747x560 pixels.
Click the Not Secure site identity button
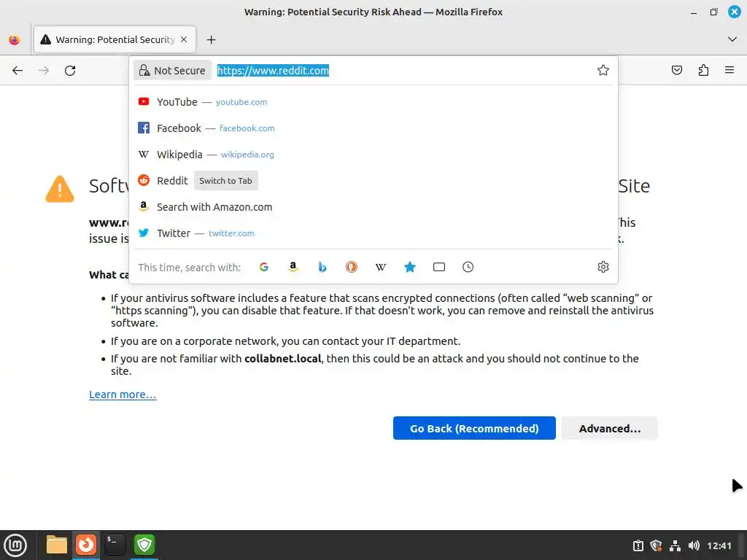point(172,71)
